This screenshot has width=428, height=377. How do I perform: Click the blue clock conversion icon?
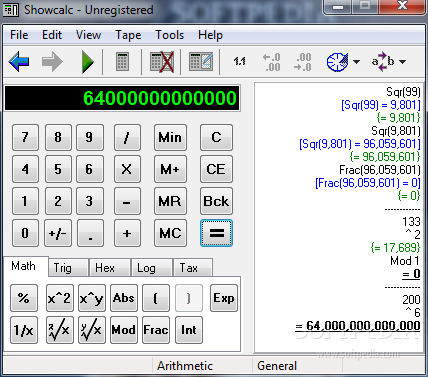point(337,62)
